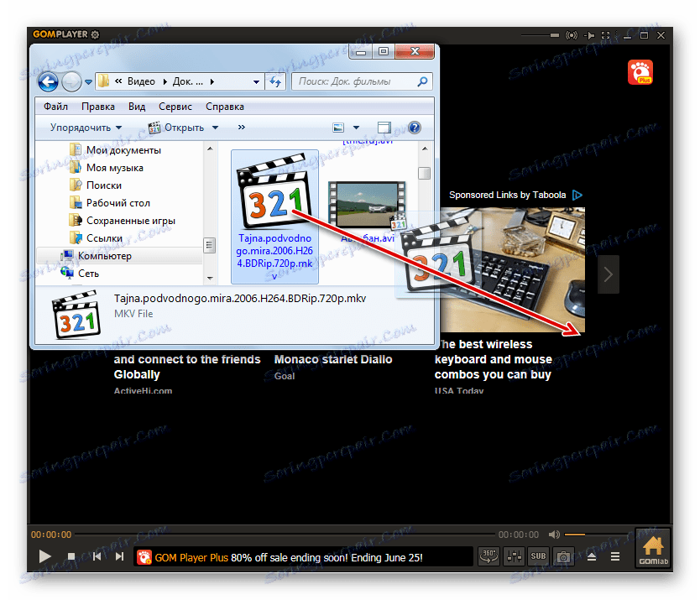This screenshot has height=600, width=700.
Task: Mute audio with the speaker icon
Action: coord(554,535)
